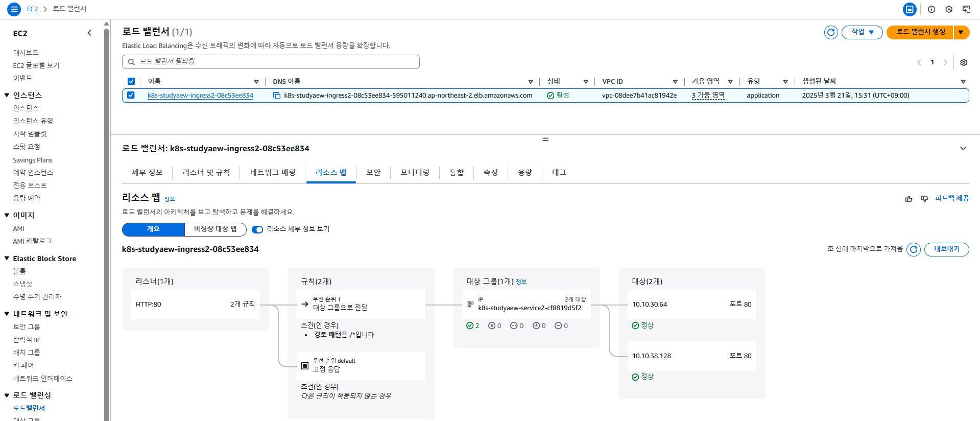The image size is (980, 421).
Task: Collapse the load balancer details panel chevron
Action: click(x=963, y=149)
